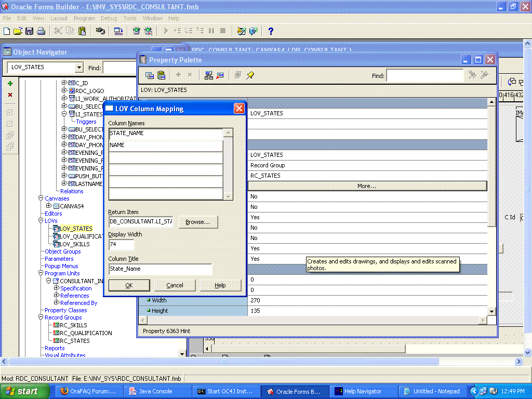Expand the RDC_LOGO item node
Image resolution: width=532 pixels, height=399 pixels.
point(64,90)
